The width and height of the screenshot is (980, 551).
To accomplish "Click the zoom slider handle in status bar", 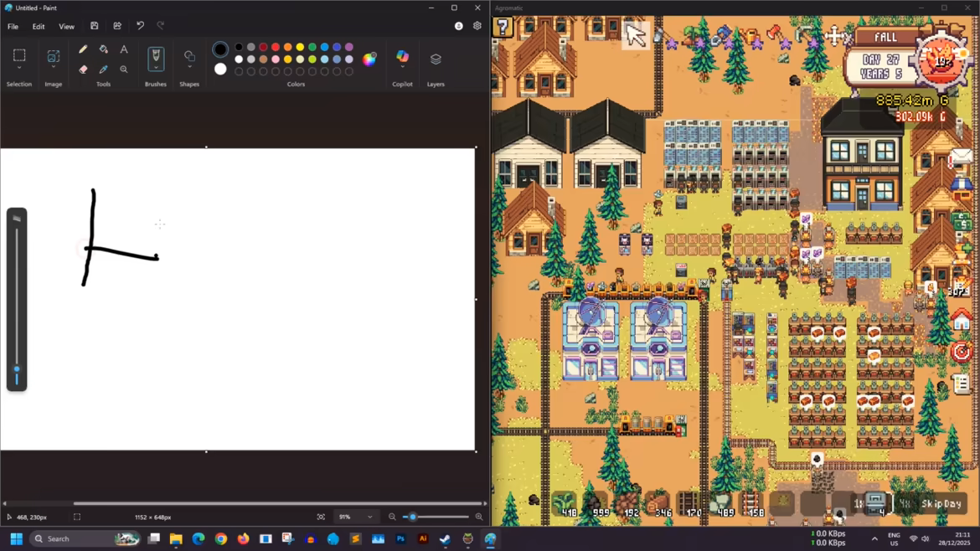I will 412,517.
